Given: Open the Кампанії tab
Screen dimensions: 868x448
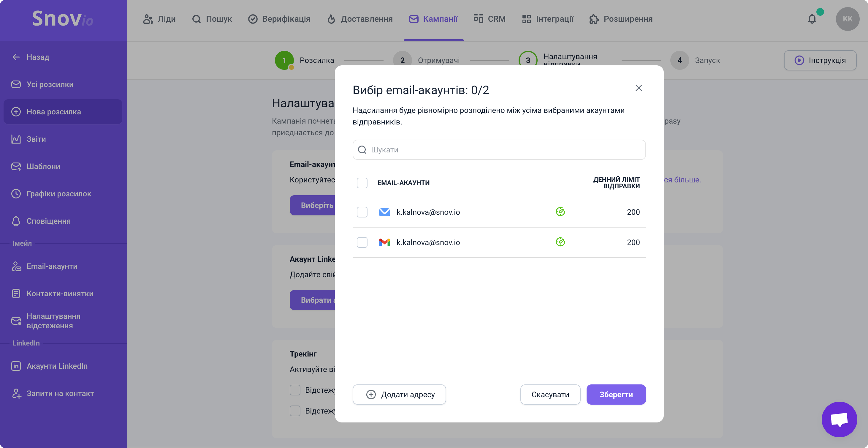Looking at the screenshot, I should click(433, 19).
